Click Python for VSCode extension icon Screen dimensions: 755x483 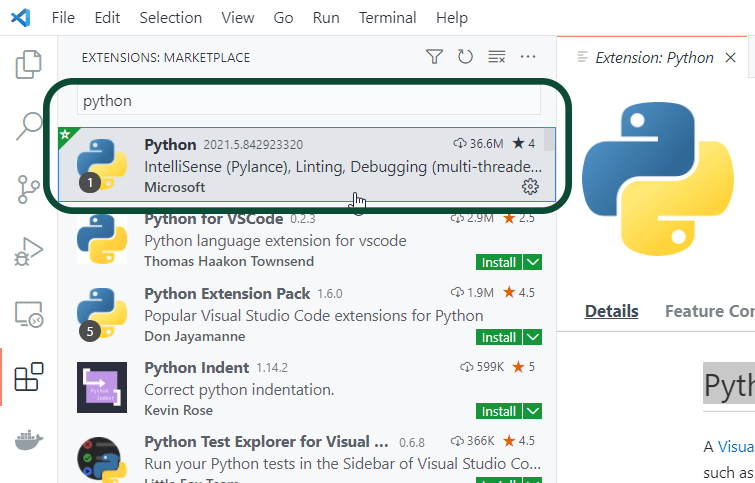(102, 239)
